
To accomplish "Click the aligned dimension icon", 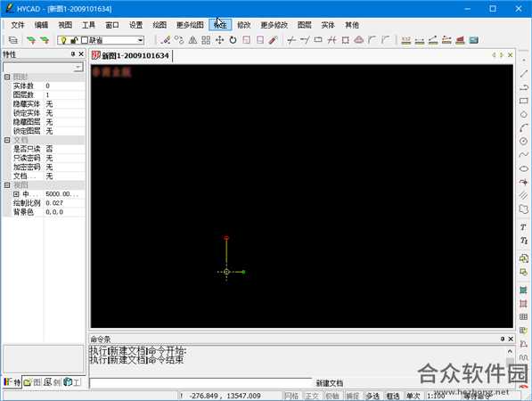I will pos(433,40).
